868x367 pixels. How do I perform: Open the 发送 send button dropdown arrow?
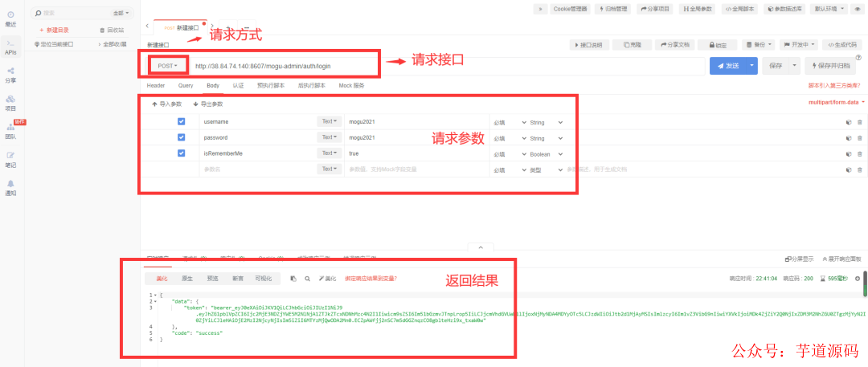(x=751, y=66)
